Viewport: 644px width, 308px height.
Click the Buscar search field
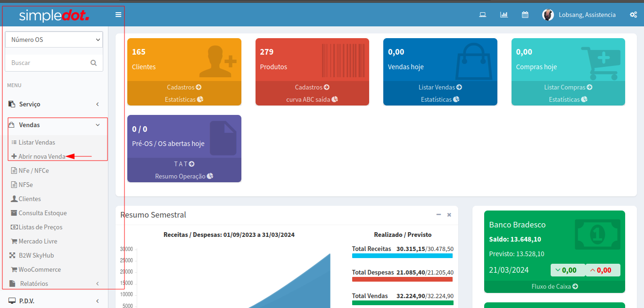coord(47,63)
